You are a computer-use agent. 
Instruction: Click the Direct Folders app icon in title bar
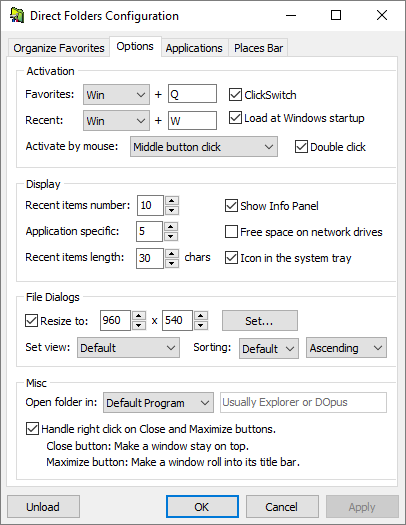(x=17, y=15)
